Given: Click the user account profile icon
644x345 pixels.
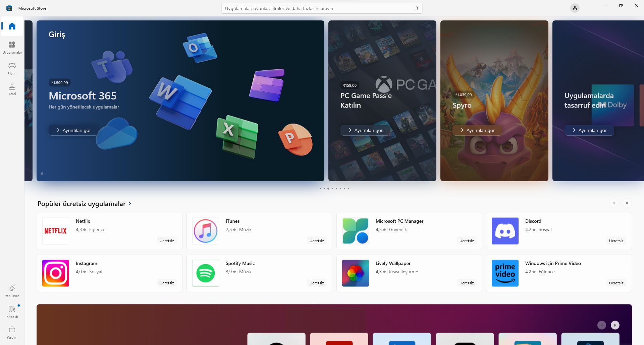Looking at the screenshot, I should 575,8.
